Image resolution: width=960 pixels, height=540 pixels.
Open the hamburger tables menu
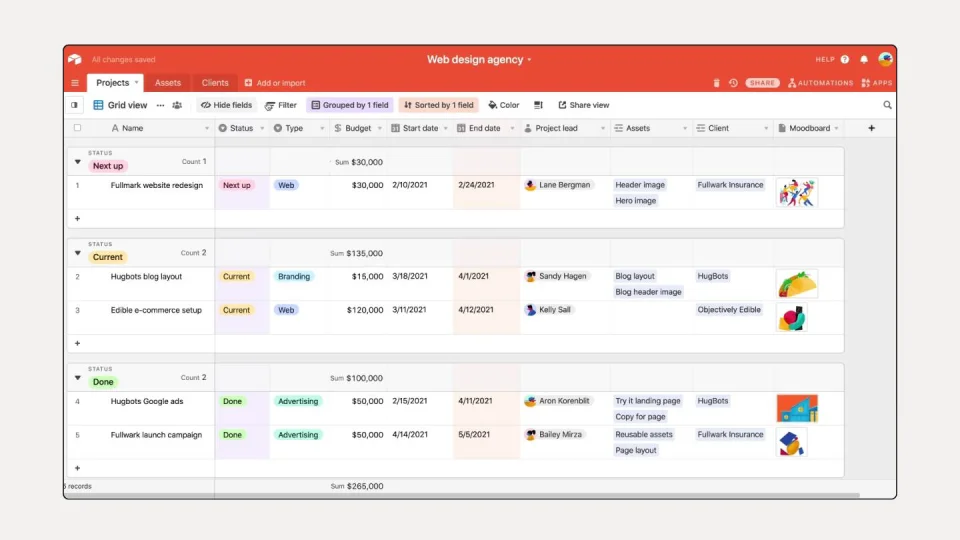[x=75, y=83]
